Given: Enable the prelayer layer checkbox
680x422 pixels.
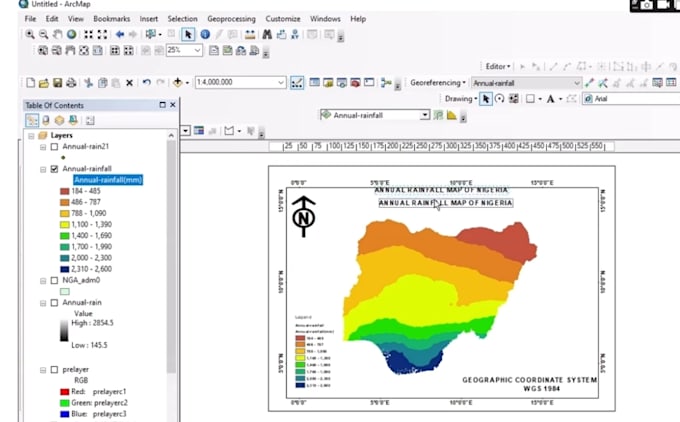Looking at the screenshot, I should [54, 370].
